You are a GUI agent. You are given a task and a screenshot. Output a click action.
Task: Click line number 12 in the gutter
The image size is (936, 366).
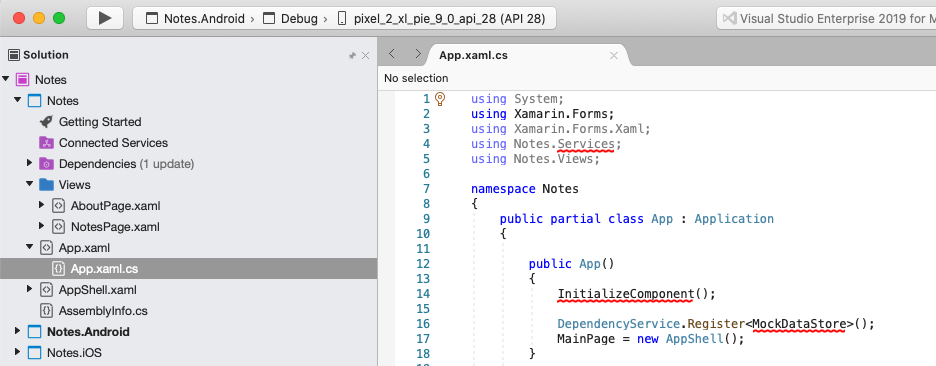tap(423, 263)
